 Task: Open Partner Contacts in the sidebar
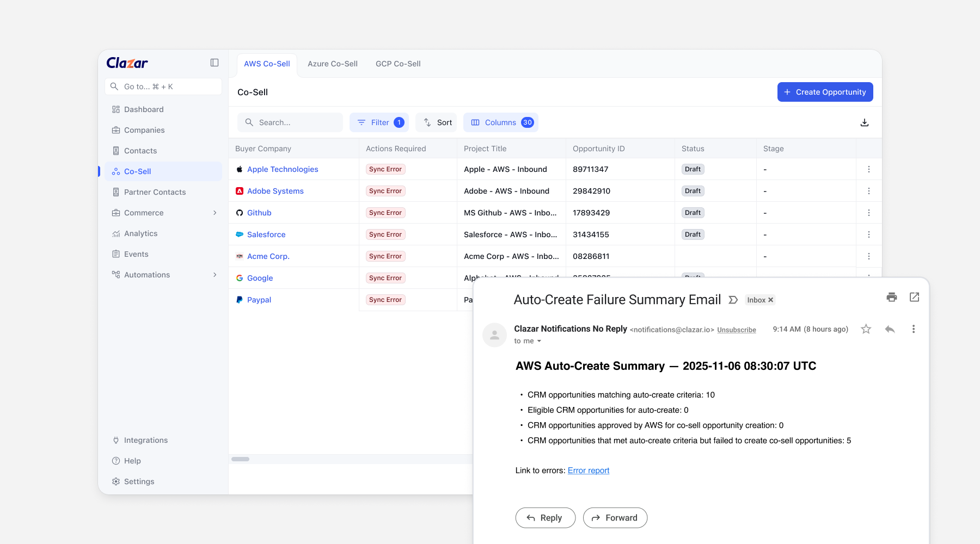(163, 192)
